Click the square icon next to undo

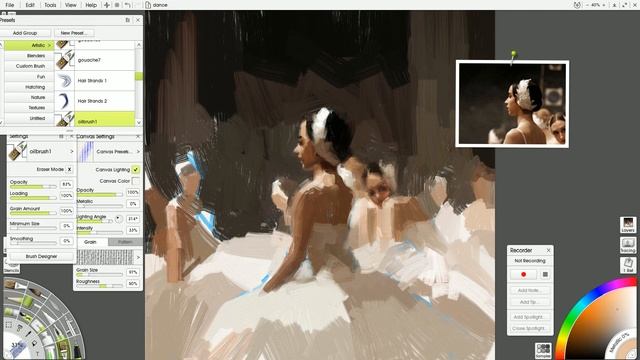(117, 5)
